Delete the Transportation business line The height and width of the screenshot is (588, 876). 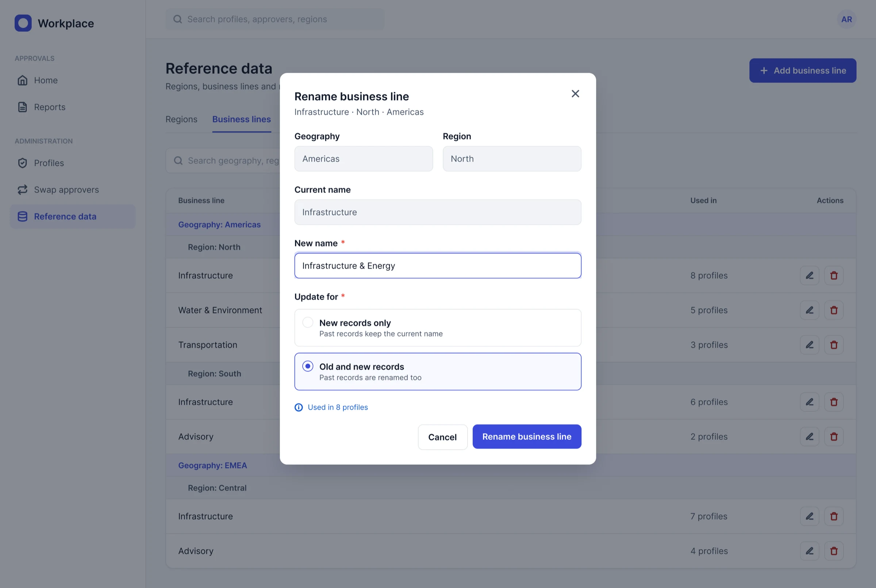point(834,345)
